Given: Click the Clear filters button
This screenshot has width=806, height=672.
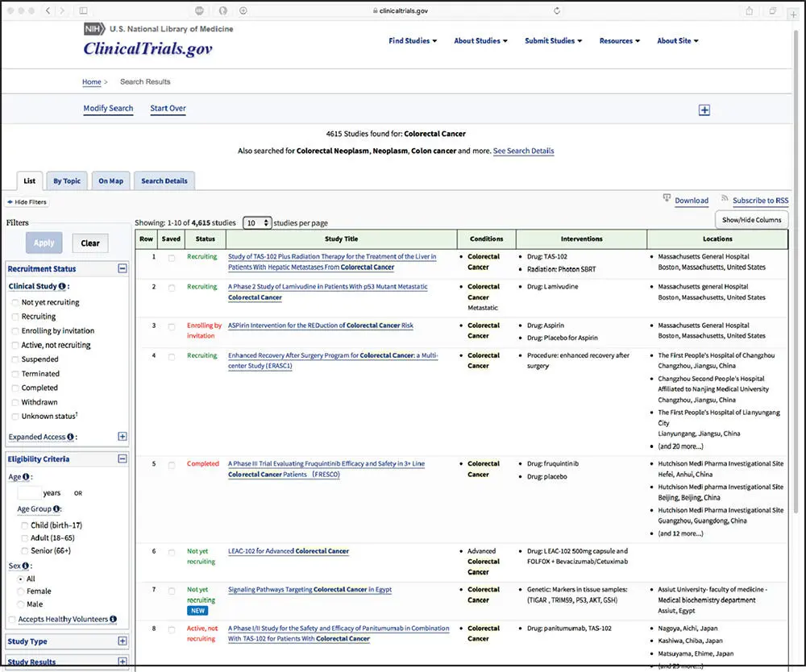Looking at the screenshot, I should pyautogui.click(x=90, y=243).
